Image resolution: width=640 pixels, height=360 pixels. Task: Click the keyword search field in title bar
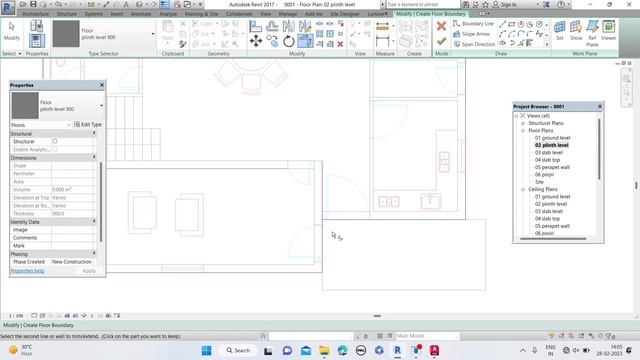click(422, 4)
